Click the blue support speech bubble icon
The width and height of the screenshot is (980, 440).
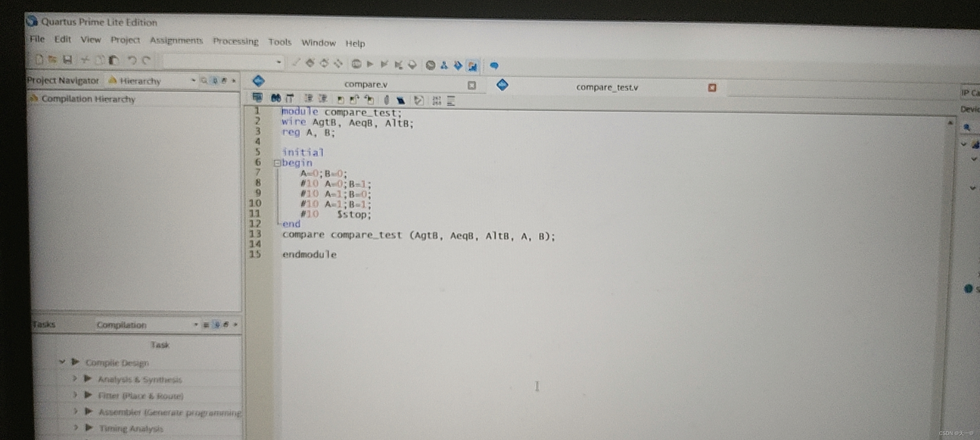pyautogui.click(x=494, y=66)
